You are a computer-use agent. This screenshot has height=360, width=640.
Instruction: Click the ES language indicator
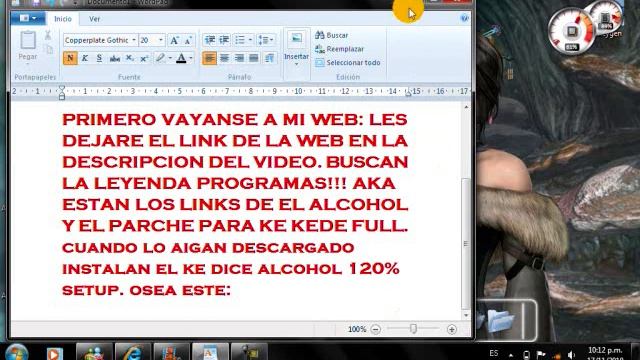tap(494, 353)
